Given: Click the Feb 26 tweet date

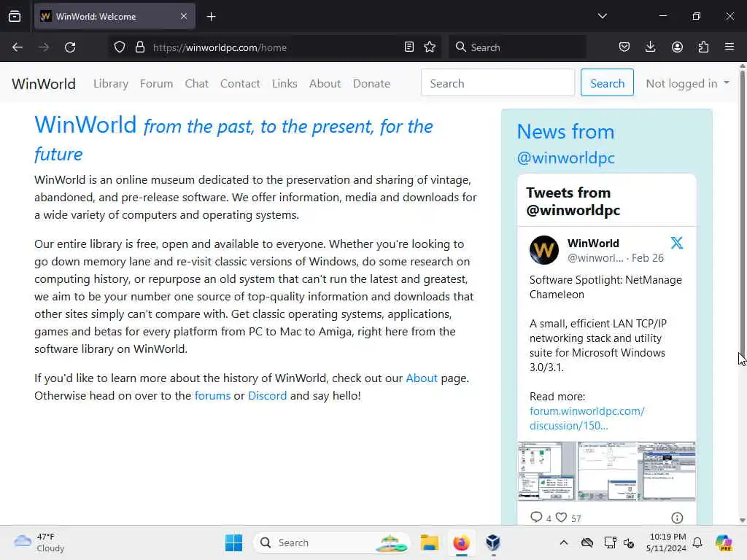Looking at the screenshot, I should (648, 258).
